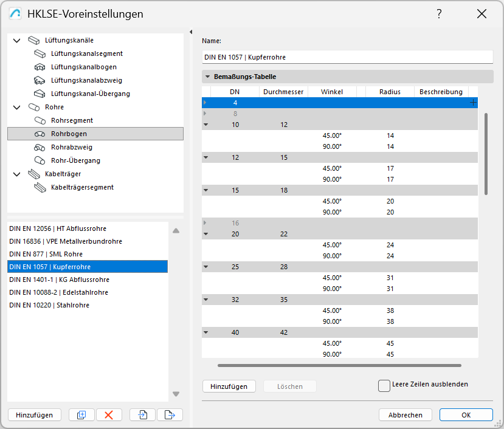Click the Rohrbogen elbow icon
This screenshot has width=504, height=429.
point(40,134)
